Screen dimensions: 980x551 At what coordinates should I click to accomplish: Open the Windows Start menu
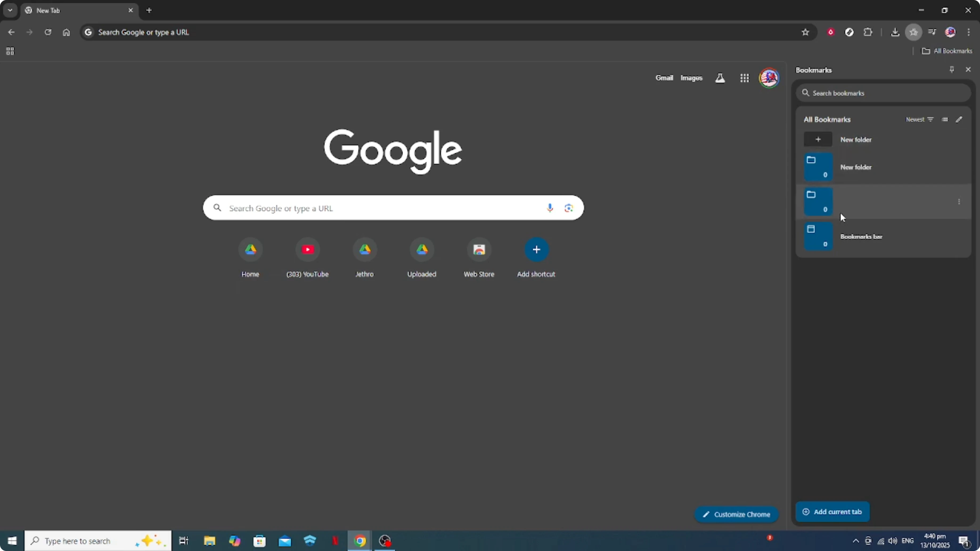tap(12, 541)
